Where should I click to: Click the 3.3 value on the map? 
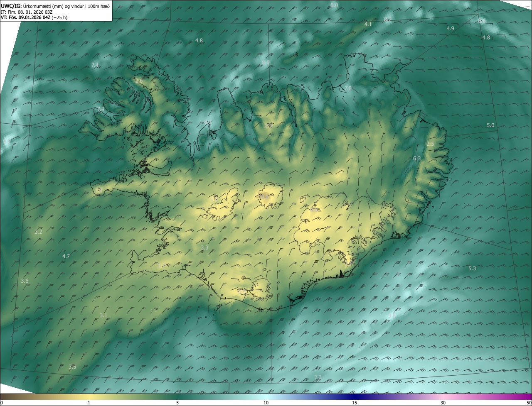click(204, 248)
